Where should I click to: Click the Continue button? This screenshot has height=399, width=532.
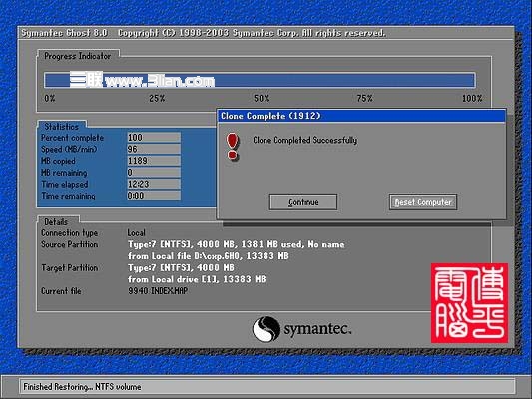coord(303,202)
